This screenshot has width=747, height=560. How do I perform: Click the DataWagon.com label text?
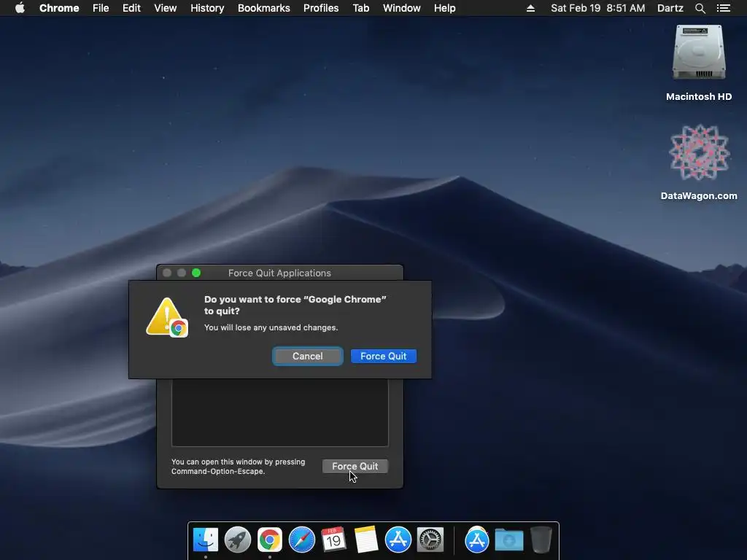tap(699, 195)
